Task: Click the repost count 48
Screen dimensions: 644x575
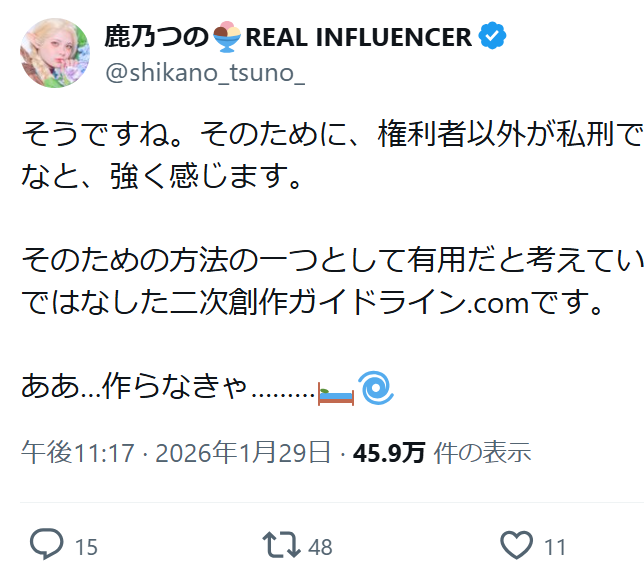Action: pos(320,547)
